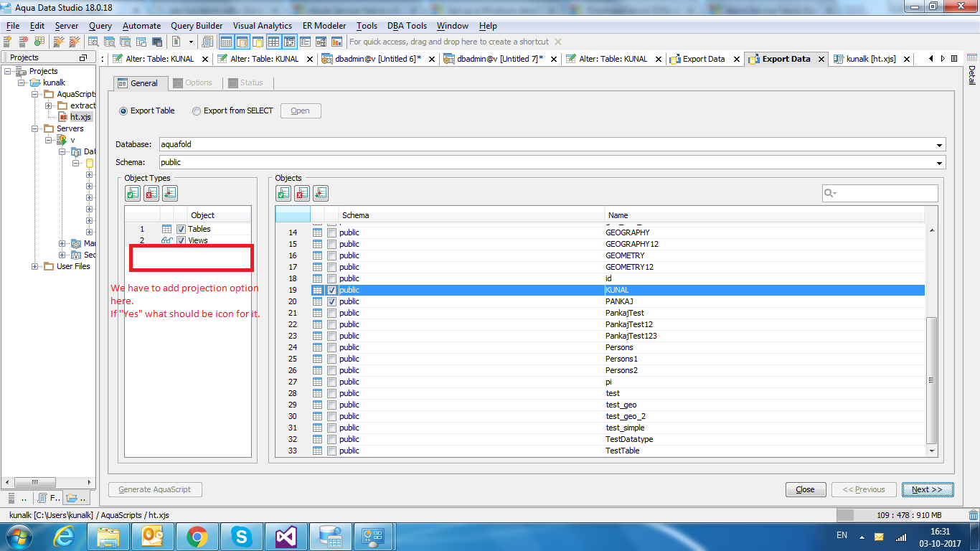This screenshot has height=551, width=980.
Task: Click the Name column header
Action: (765, 215)
